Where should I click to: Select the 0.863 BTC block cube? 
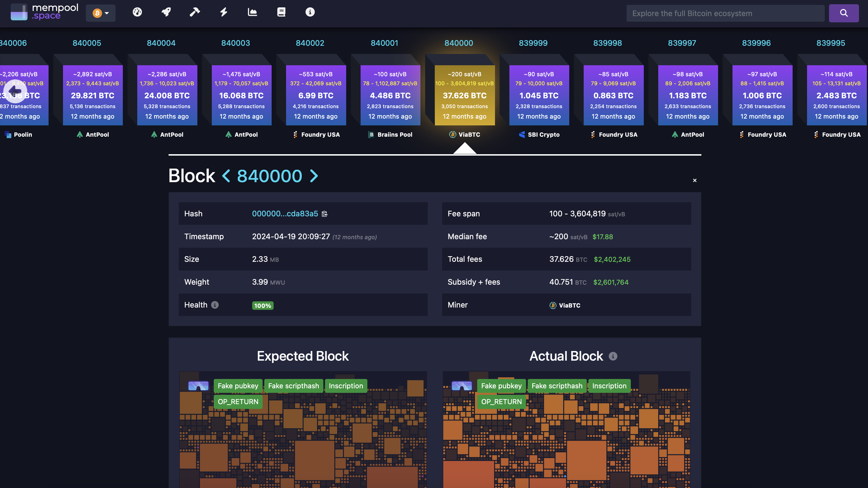click(x=614, y=95)
